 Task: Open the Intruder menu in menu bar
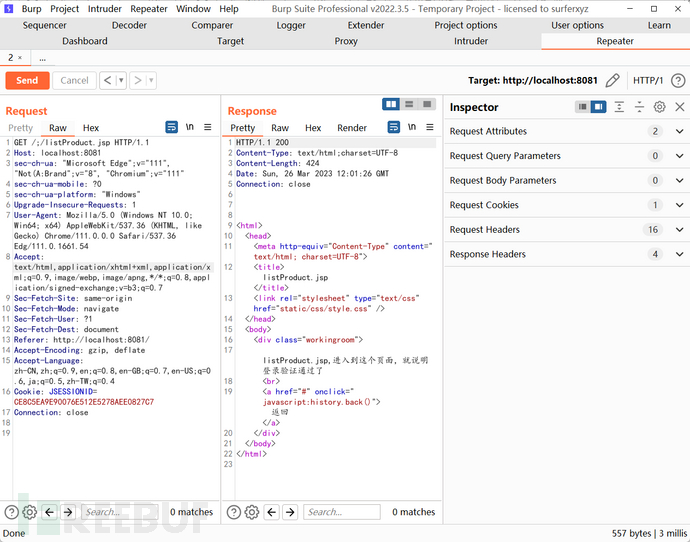pos(104,9)
